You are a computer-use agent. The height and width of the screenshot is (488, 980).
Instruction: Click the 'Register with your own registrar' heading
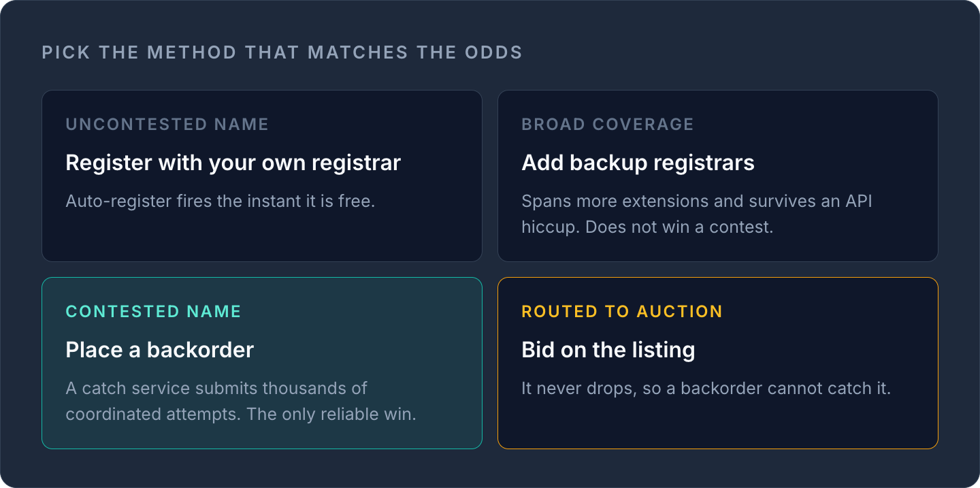(233, 163)
